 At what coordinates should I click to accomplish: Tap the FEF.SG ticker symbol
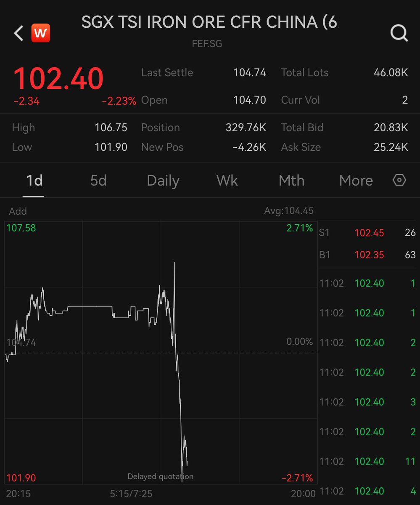(x=207, y=43)
